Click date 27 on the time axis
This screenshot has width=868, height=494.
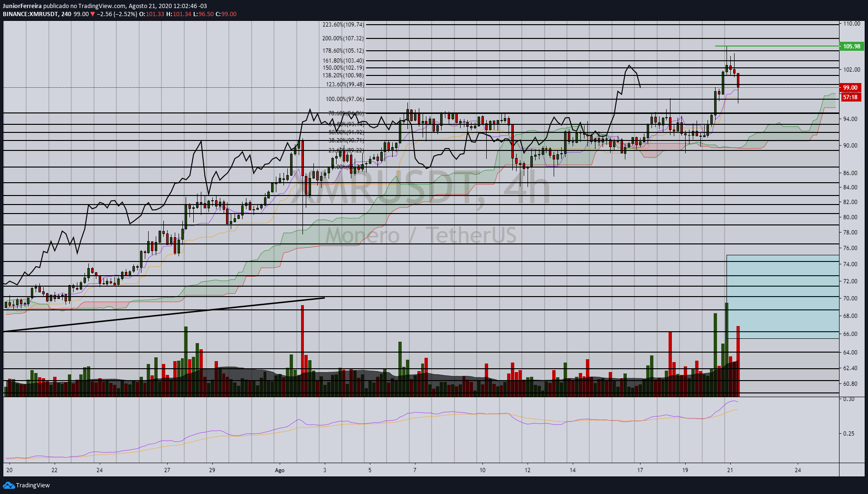pos(167,470)
